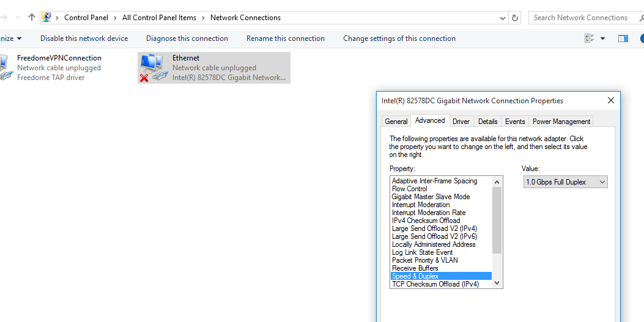Click Diagnose this connection
The width and height of the screenshot is (644, 322).
click(x=187, y=38)
